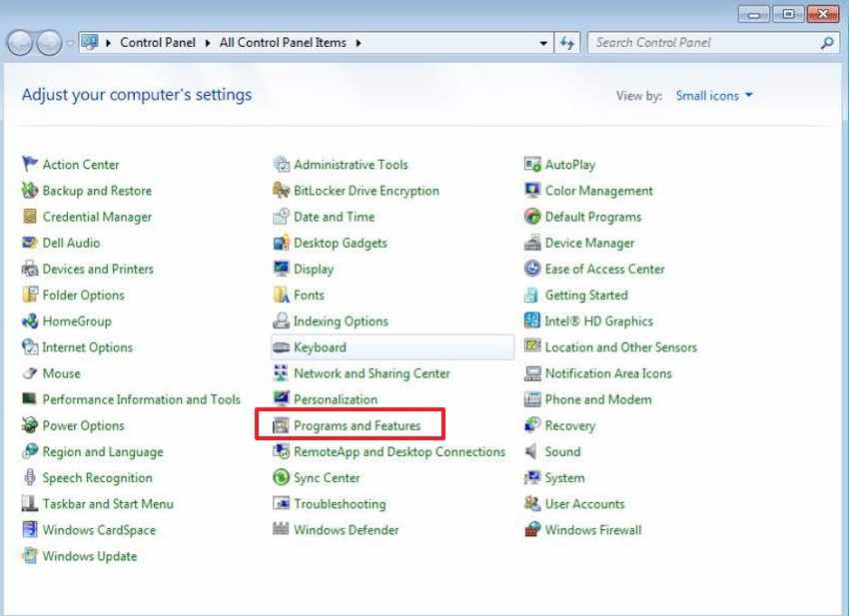Open the Power Options icon
Image resolution: width=849 pixels, height=616 pixels.
(30, 425)
